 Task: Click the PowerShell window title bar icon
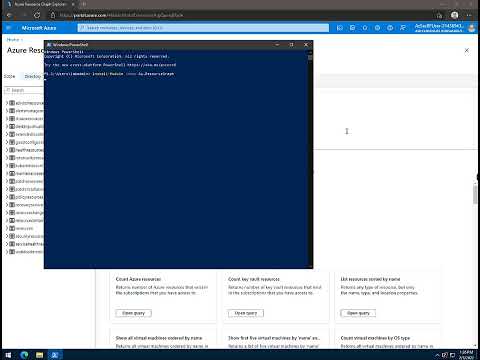(49, 45)
